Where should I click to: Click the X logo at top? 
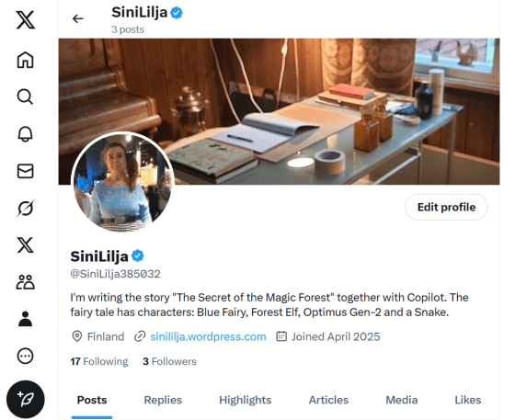tap(26, 20)
